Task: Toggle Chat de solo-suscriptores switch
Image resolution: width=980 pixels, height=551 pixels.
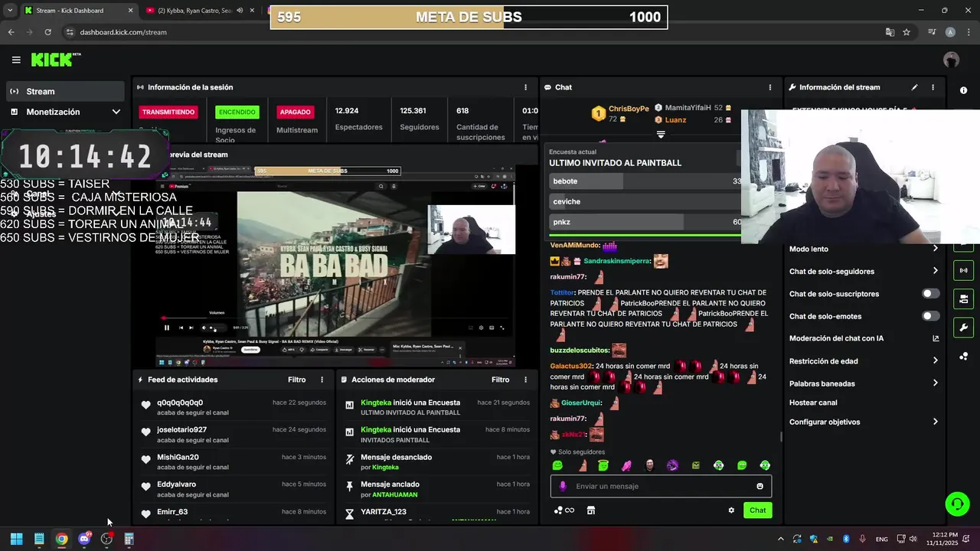Action: tap(930, 294)
